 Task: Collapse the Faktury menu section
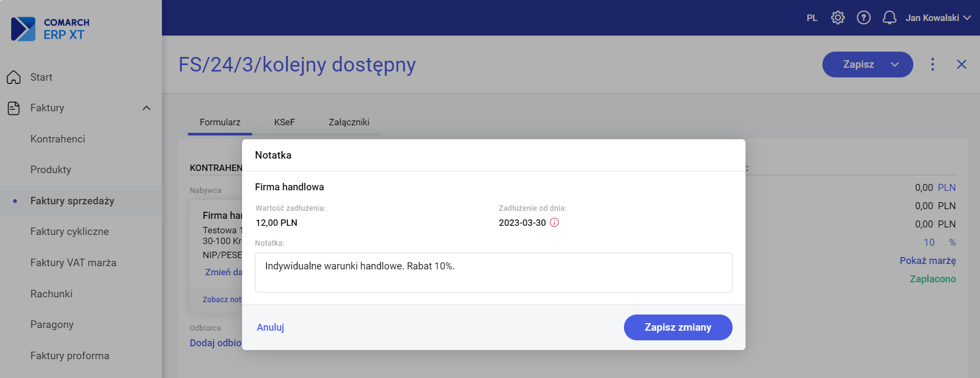146,108
